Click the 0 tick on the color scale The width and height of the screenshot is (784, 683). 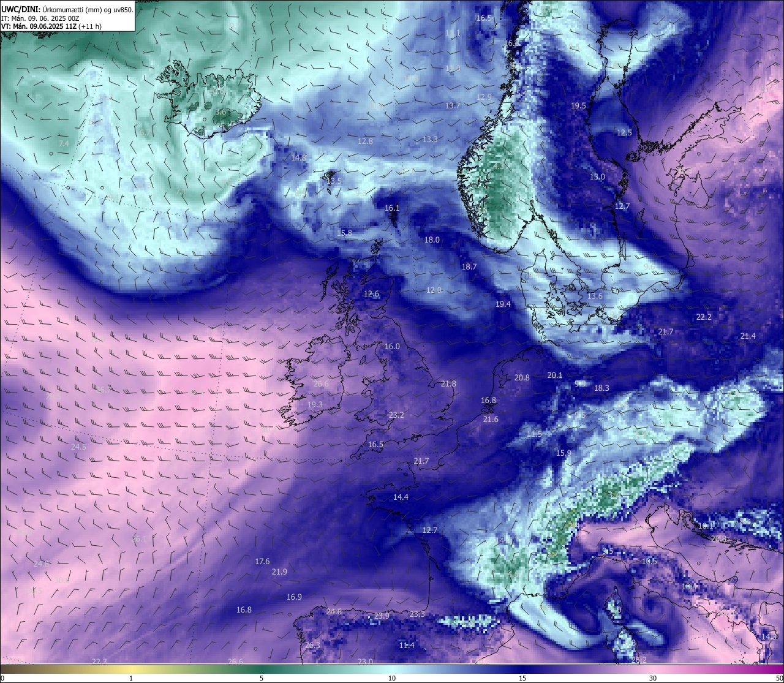tap(2, 678)
